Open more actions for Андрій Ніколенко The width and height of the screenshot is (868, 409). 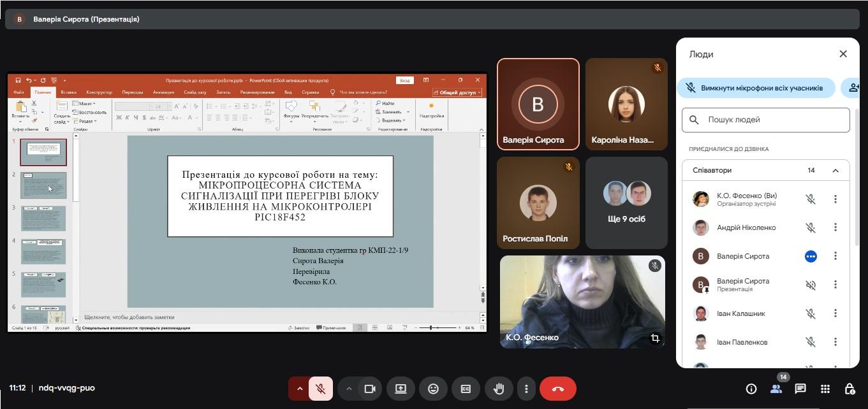835,227
